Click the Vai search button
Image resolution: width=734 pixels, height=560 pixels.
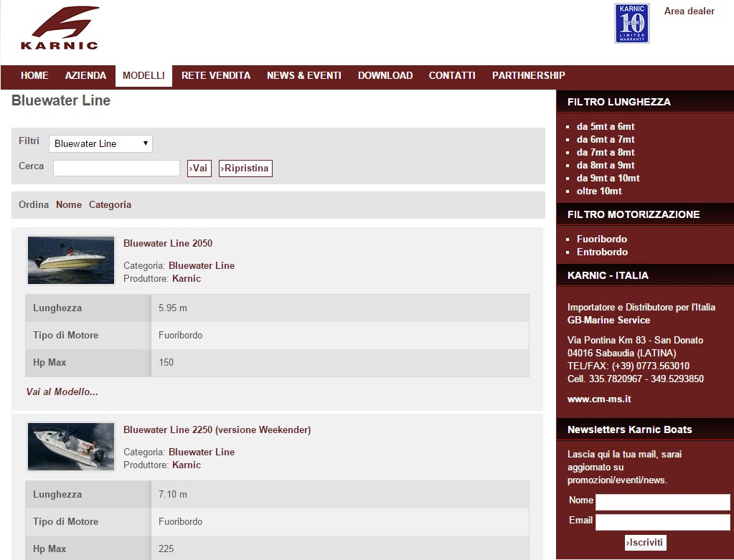click(x=199, y=169)
